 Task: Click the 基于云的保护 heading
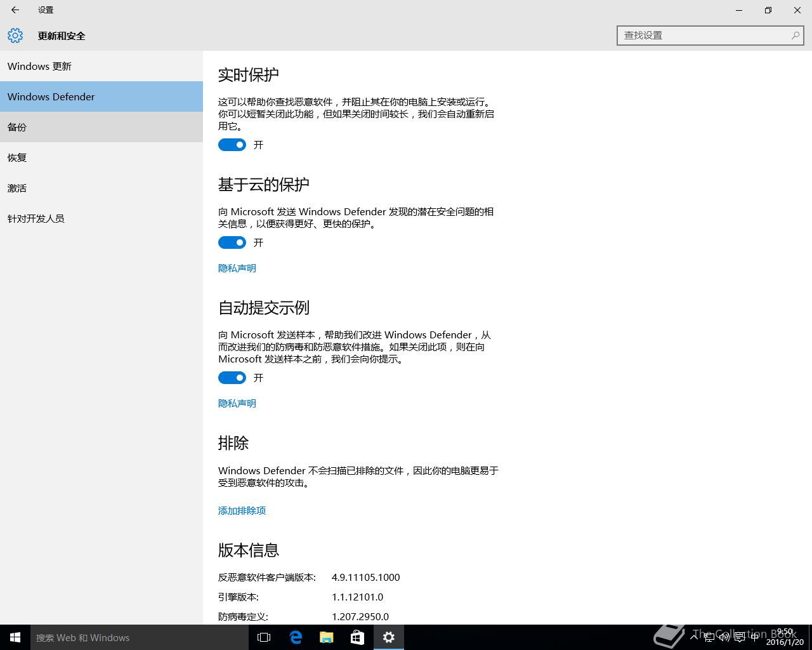coord(264,185)
